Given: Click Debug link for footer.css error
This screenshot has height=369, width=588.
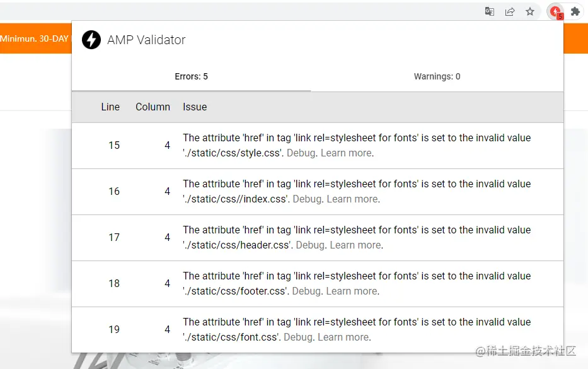Looking at the screenshot, I should 306,291.
